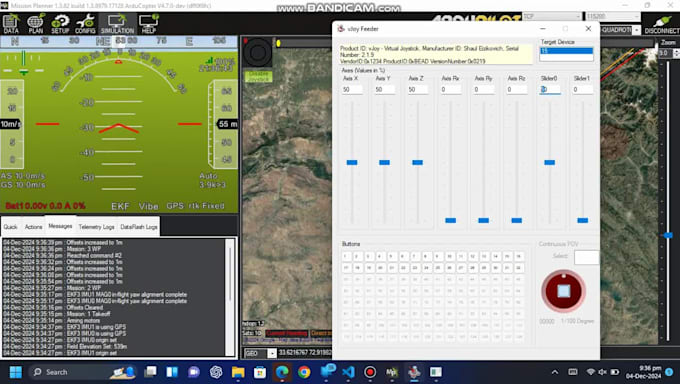Switch to the Quick tab
The image size is (680, 384).
(10, 227)
